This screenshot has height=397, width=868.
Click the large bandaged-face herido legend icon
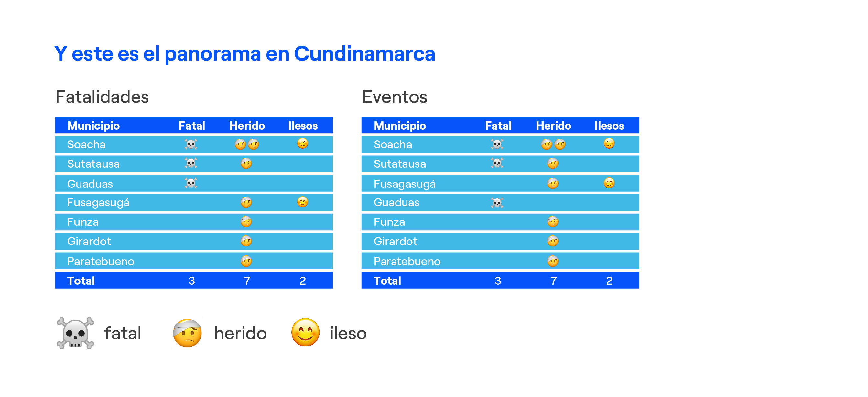point(187,333)
